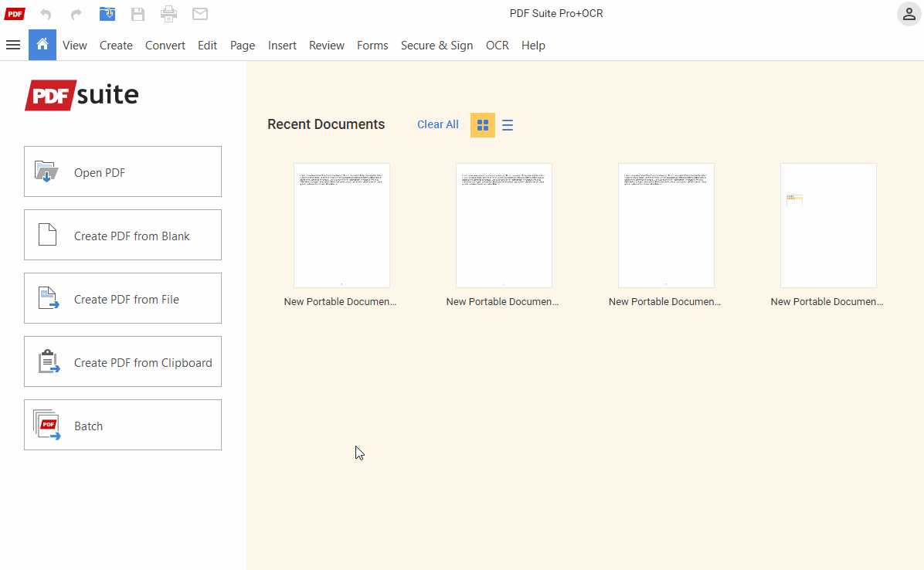Open the OCR menu
924x570 pixels.
click(x=498, y=46)
